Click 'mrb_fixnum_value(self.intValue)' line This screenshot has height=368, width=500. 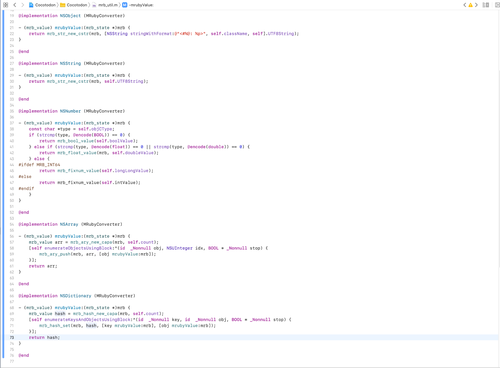click(x=90, y=183)
